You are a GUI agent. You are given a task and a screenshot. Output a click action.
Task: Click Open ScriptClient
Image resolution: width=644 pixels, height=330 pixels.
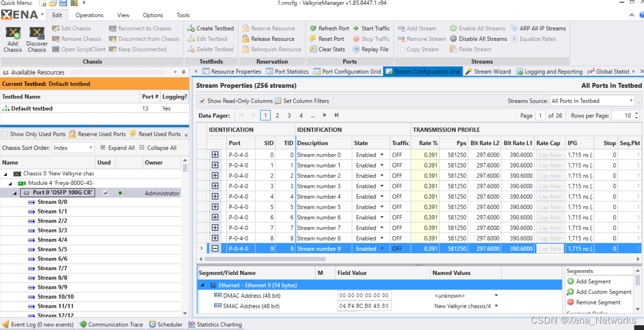pyautogui.click(x=79, y=49)
